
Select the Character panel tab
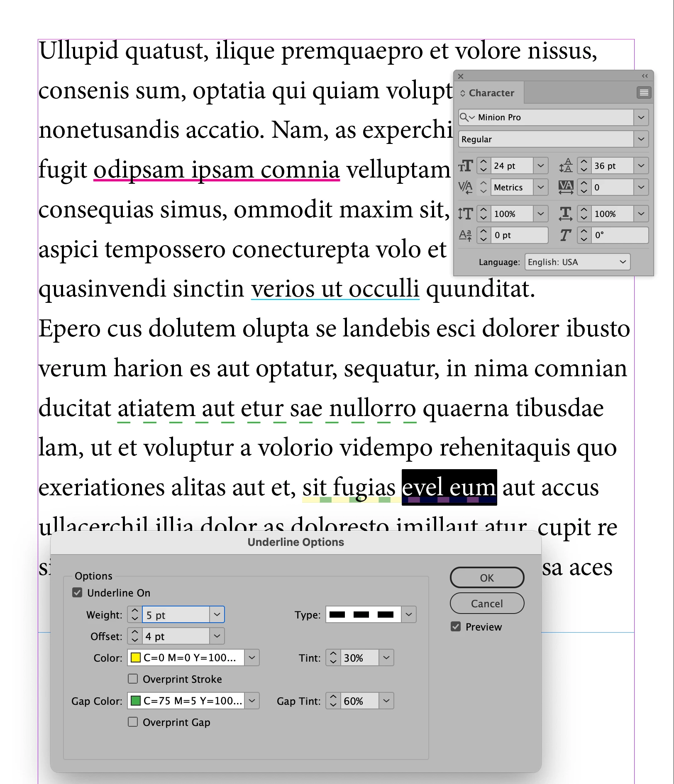[x=488, y=93]
